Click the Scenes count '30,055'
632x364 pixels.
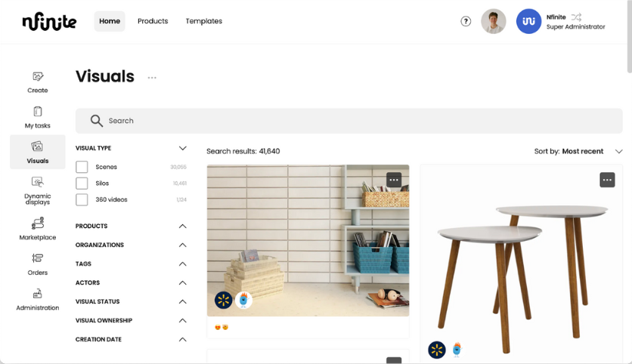[178, 167]
